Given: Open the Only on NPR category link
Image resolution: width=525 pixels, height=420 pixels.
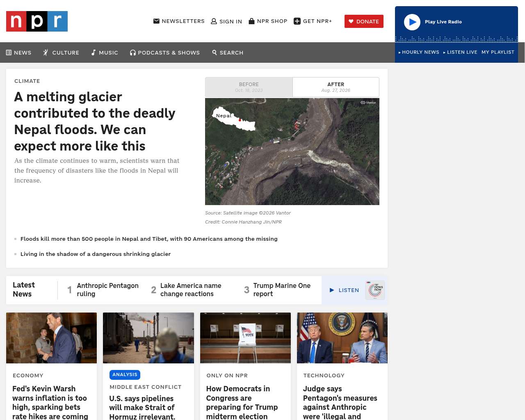Looking at the screenshot, I should click(x=227, y=375).
